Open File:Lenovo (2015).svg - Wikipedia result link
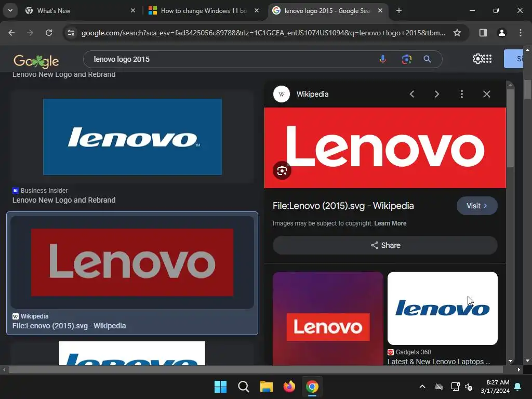The image size is (532, 399). click(x=69, y=326)
